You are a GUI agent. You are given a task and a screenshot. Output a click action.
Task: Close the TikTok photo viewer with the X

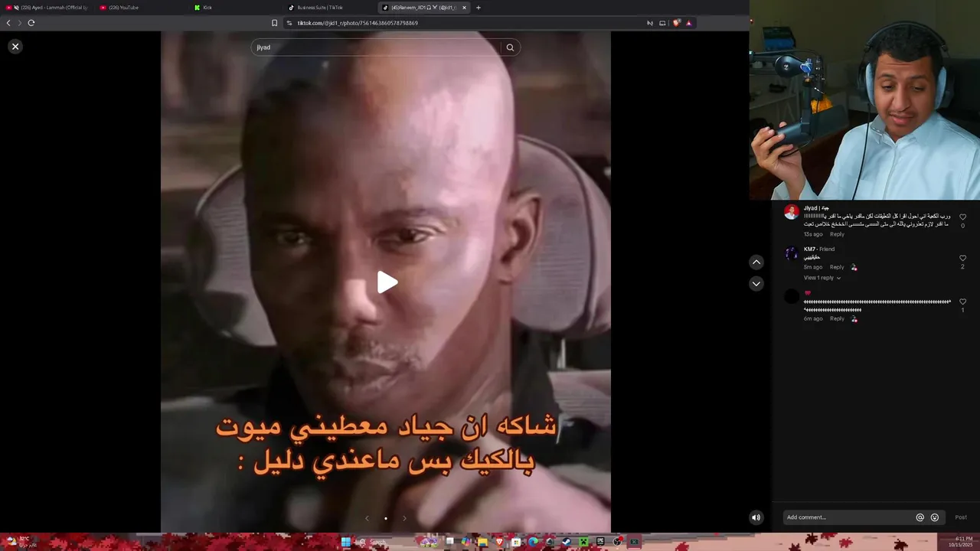pyautogui.click(x=15, y=47)
